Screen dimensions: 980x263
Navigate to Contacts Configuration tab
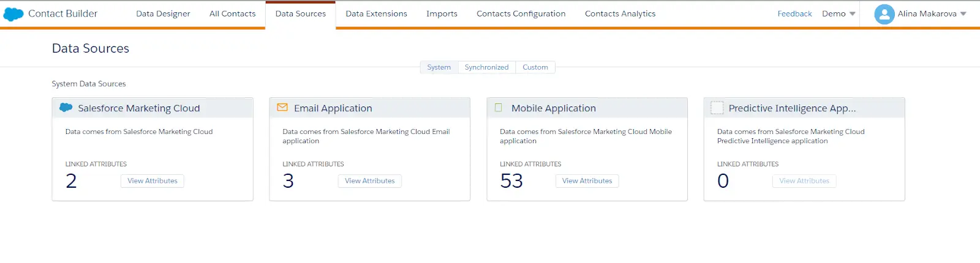coord(521,13)
